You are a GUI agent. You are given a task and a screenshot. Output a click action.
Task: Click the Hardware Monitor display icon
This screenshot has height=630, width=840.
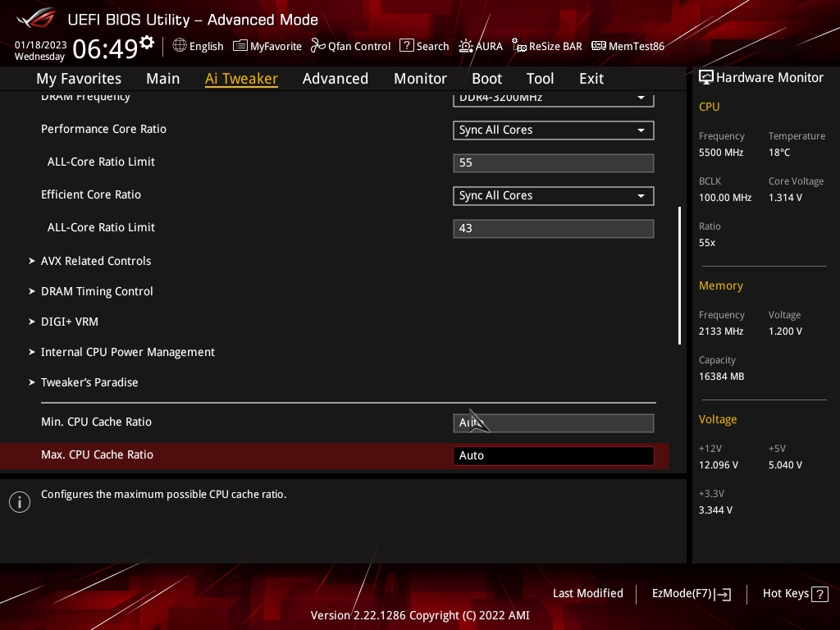pyautogui.click(x=706, y=78)
